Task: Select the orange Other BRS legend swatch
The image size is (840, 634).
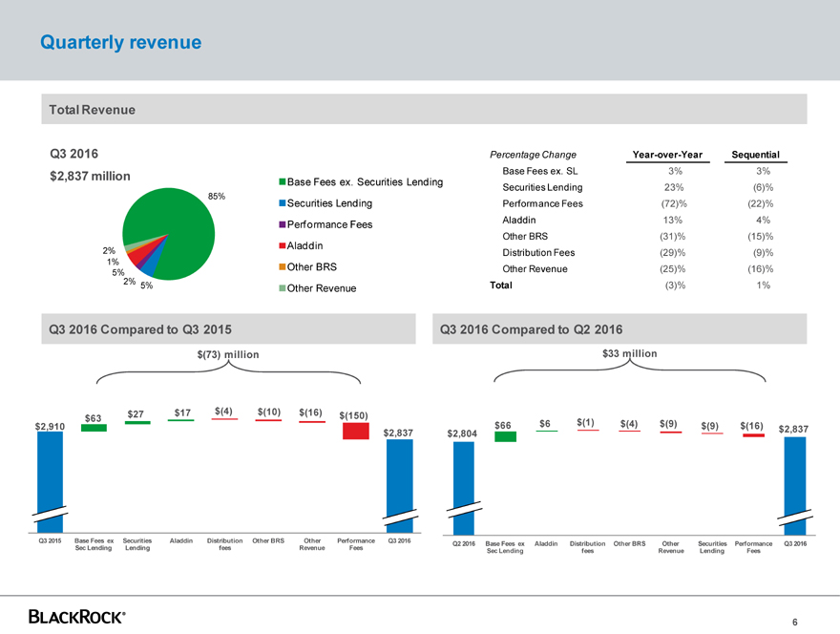Action: pyautogui.click(x=282, y=266)
